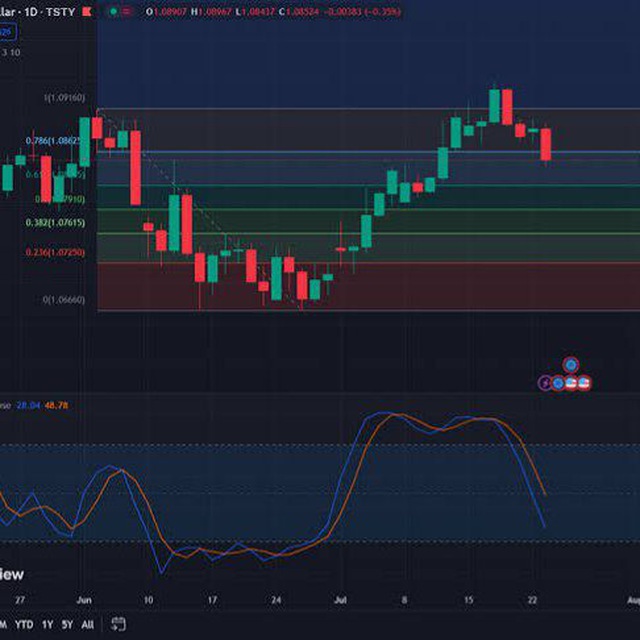Click the OHLC values in chart header
Image resolution: width=640 pixels, height=640 pixels.
click(273, 12)
